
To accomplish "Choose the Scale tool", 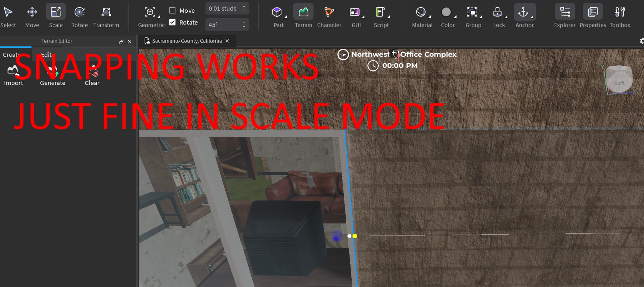I will (56, 16).
